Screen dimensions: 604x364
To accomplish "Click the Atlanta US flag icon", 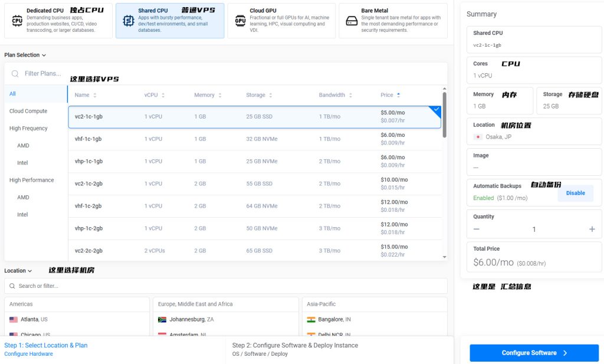I will pos(14,320).
